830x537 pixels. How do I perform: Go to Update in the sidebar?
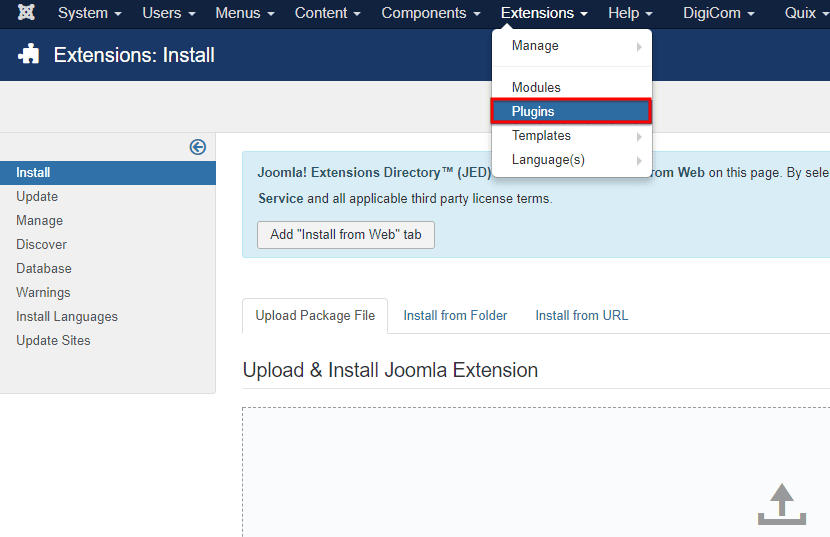[37, 197]
